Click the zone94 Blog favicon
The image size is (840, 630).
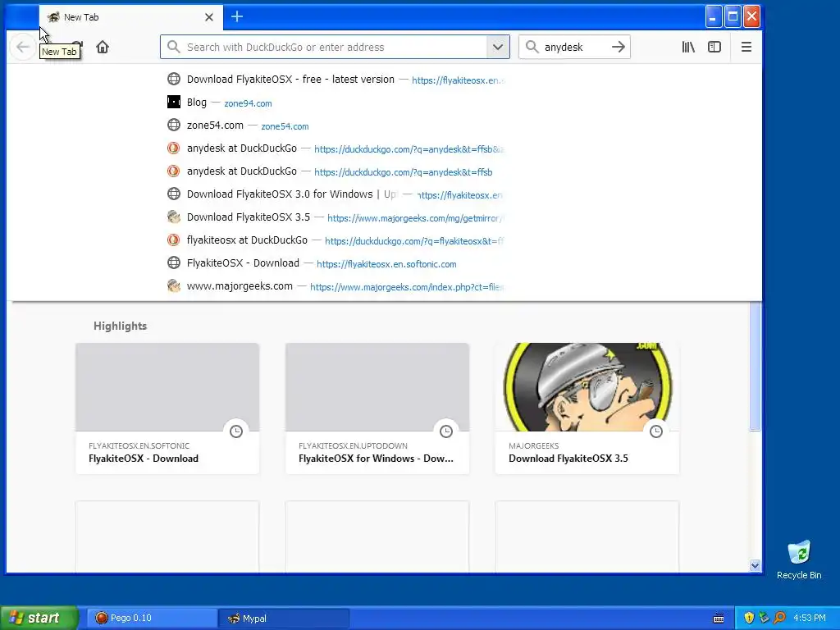(174, 102)
